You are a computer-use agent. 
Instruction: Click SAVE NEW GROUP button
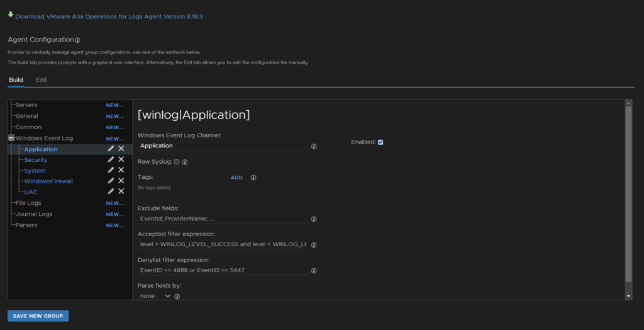[38, 316]
